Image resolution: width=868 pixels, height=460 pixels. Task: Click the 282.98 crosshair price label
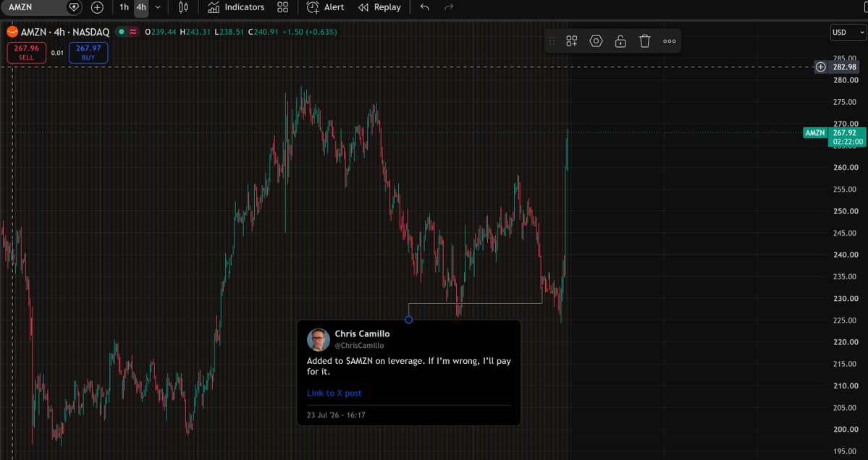point(844,67)
